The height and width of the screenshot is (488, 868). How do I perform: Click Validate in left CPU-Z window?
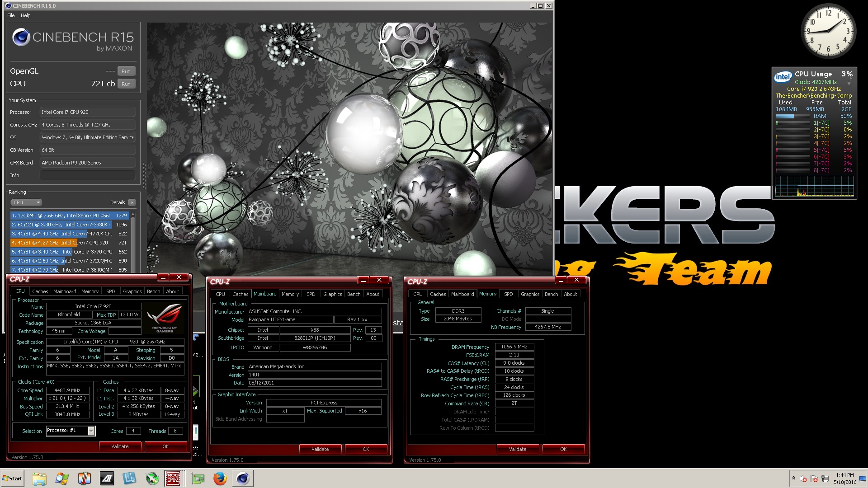point(120,446)
